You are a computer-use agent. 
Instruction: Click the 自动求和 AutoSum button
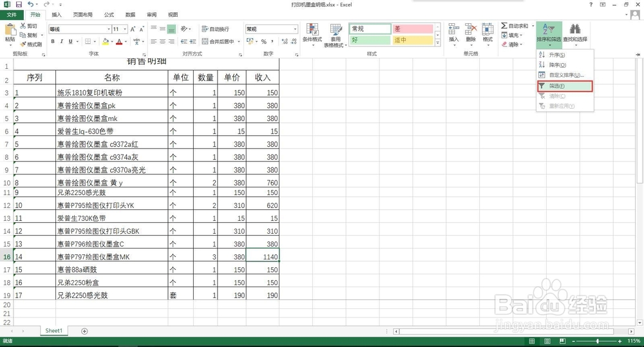tap(515, 26)
